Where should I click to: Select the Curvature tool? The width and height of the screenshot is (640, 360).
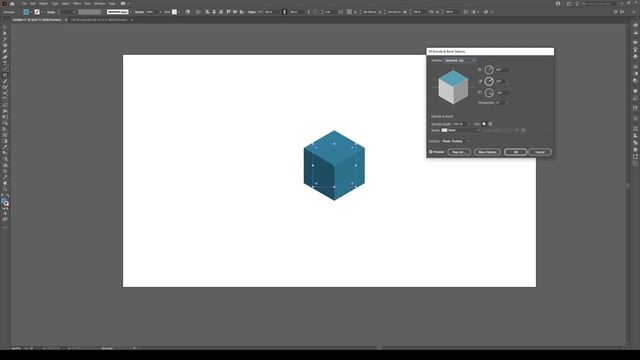pyautogui.click(x=5, y=57)
